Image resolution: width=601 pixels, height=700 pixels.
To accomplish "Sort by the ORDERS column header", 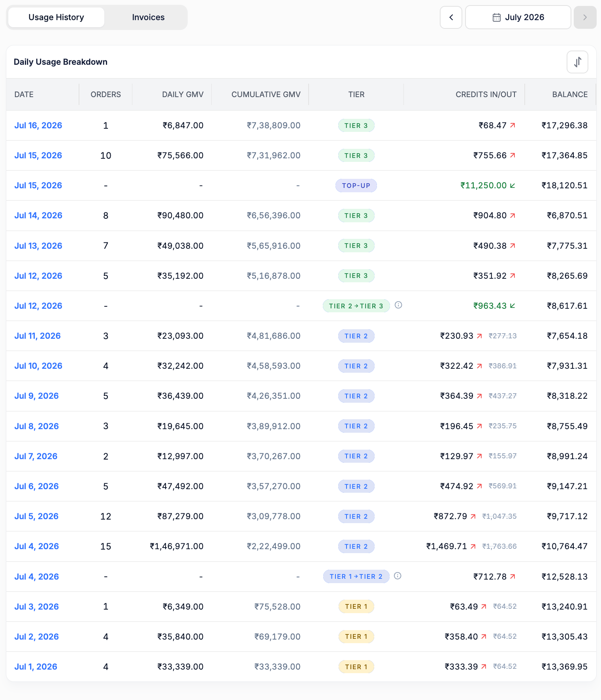I will (x=106, y=94).
